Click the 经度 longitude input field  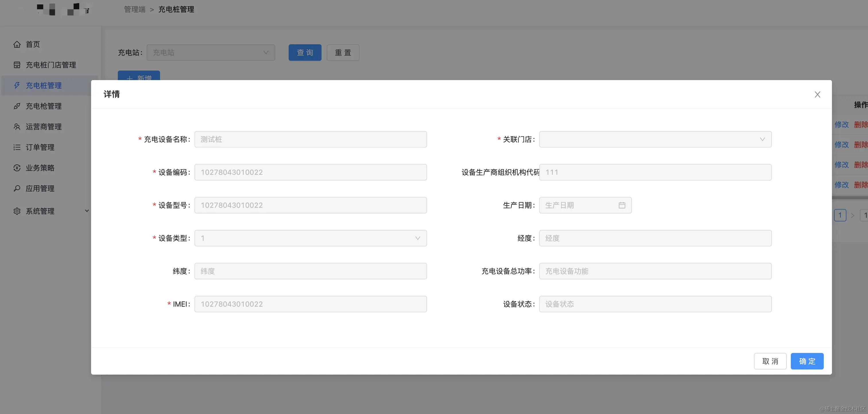click(655, 238)
